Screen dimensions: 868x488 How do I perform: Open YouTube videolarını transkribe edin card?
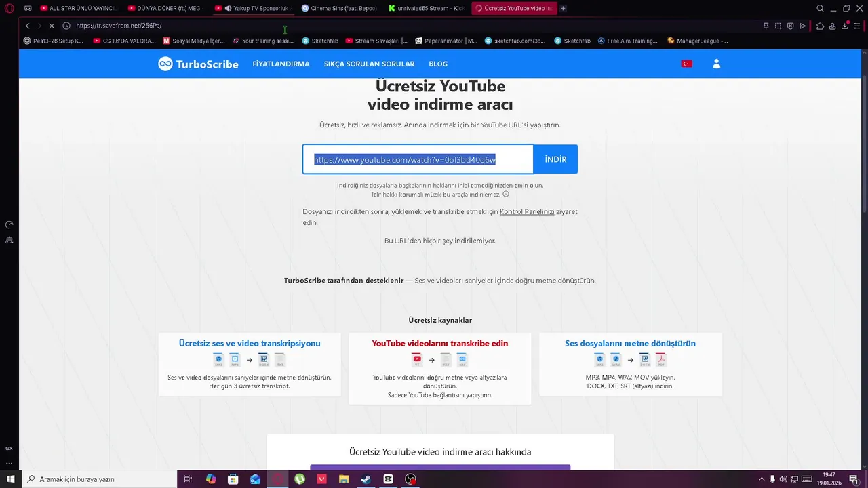click(440, 369)
